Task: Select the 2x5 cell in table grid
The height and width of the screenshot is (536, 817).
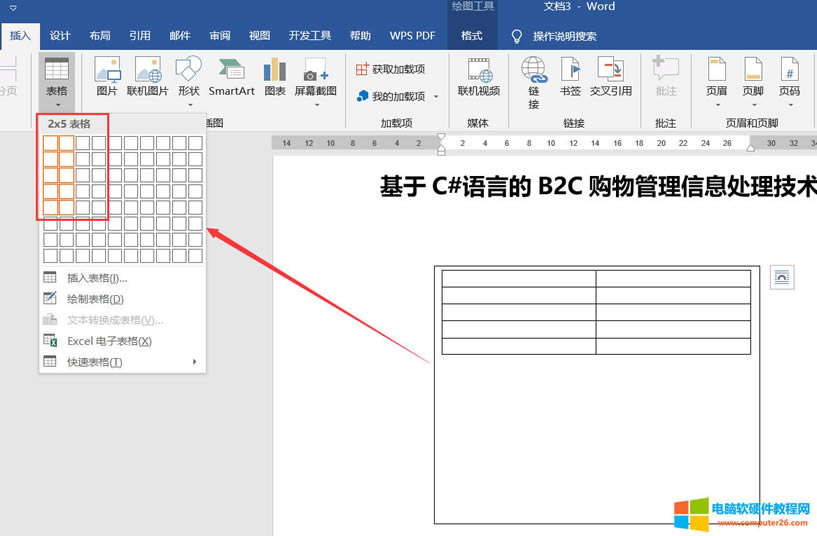Action: 67,208
